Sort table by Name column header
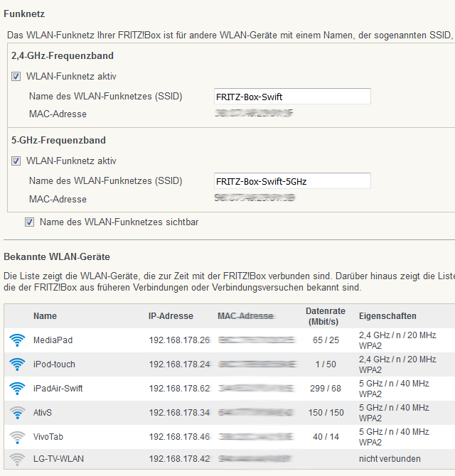 [x=45, y=316]
